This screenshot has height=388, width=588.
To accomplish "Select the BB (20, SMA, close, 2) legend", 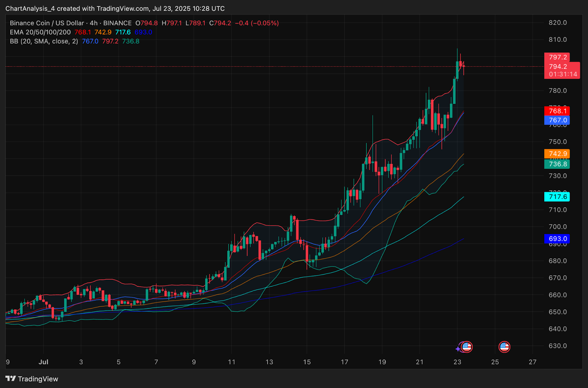I will coord(44,42).
